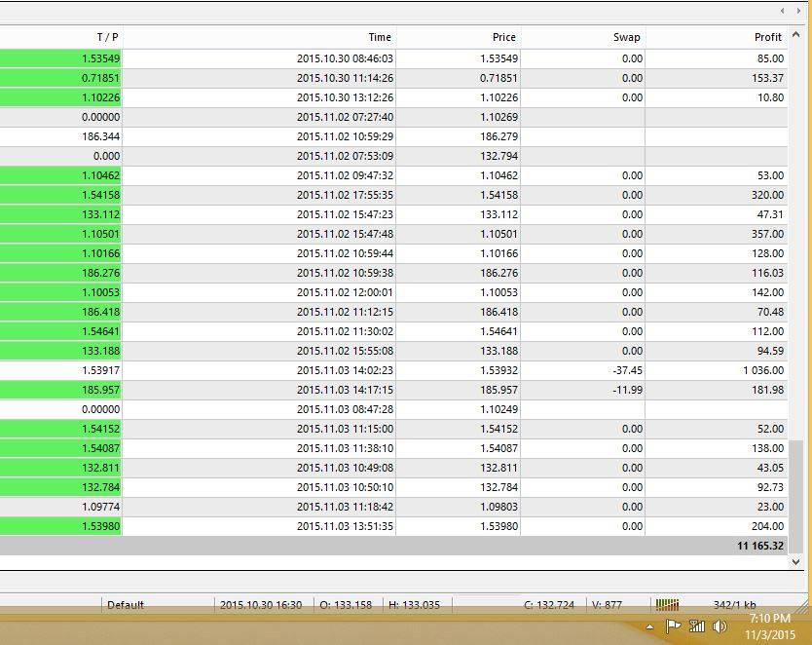Screen dimensions: 812x645
Task: Click the V: 877 status bar value
Action: pyautogui.click(x=607, y=605)
